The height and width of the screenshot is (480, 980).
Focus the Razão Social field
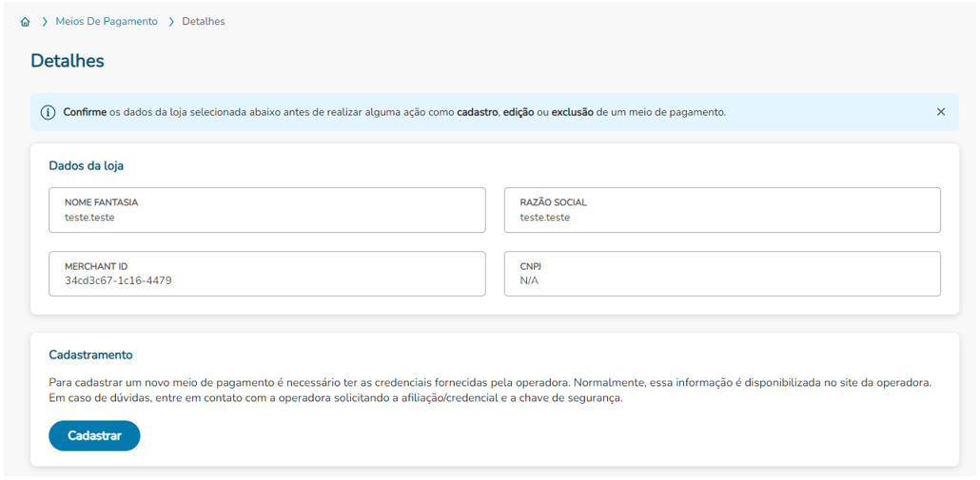722,210
